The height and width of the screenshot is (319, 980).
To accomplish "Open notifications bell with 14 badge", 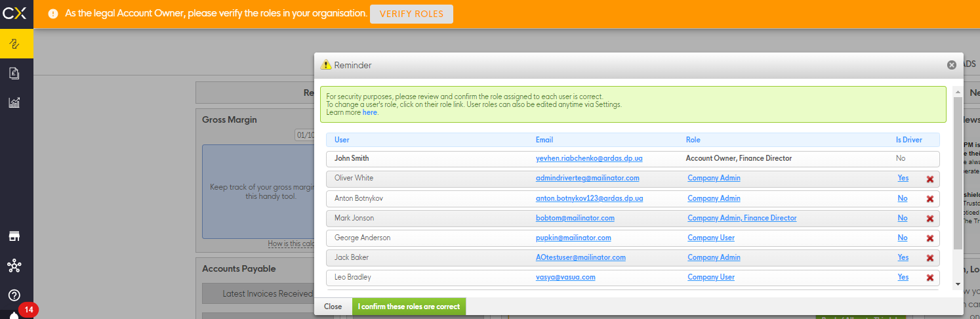I will 14,314.
